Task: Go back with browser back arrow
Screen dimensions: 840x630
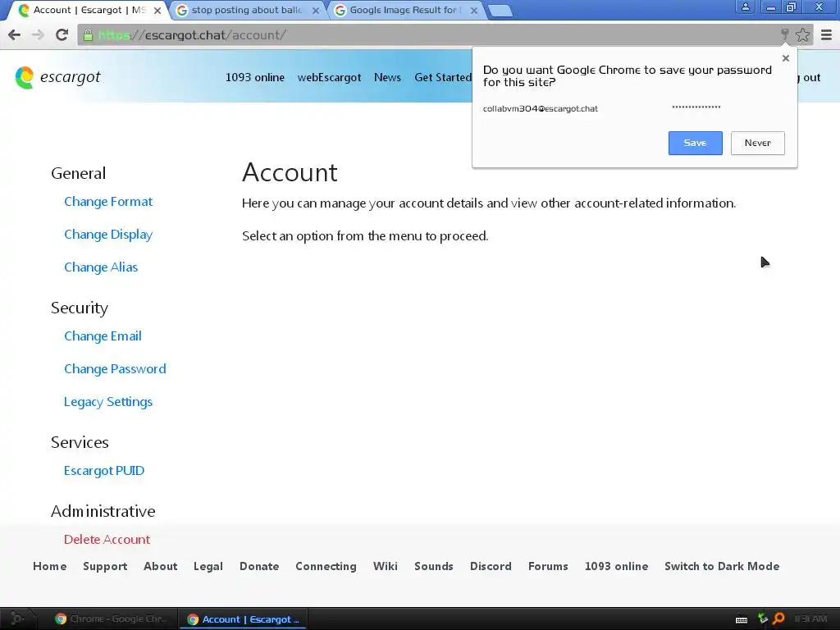Action: tap(15, 34)
